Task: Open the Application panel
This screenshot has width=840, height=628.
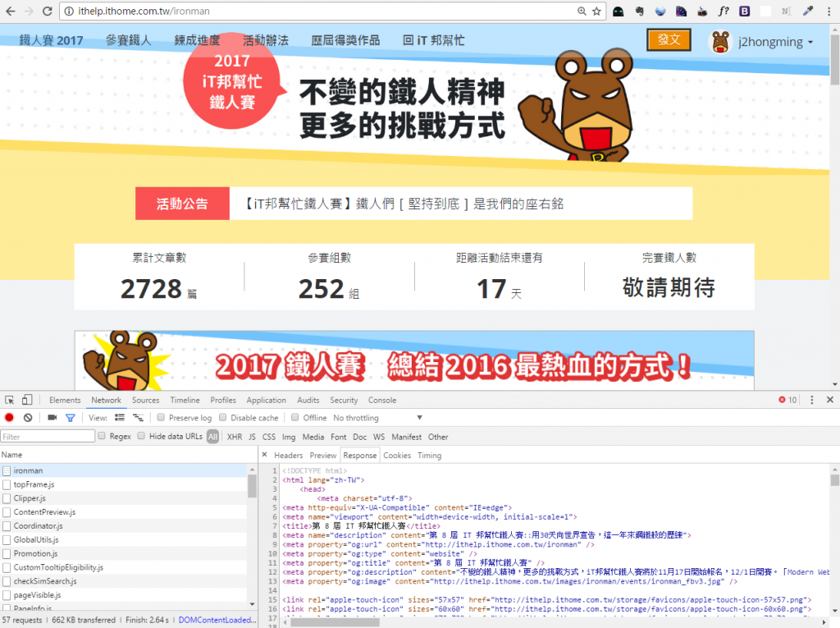Action: point(267,400)
